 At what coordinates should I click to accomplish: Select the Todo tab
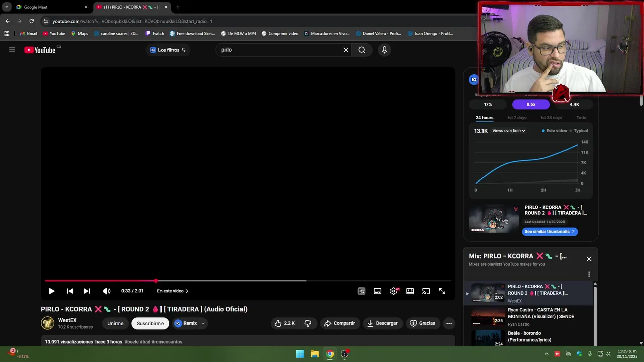click(581, 118)
